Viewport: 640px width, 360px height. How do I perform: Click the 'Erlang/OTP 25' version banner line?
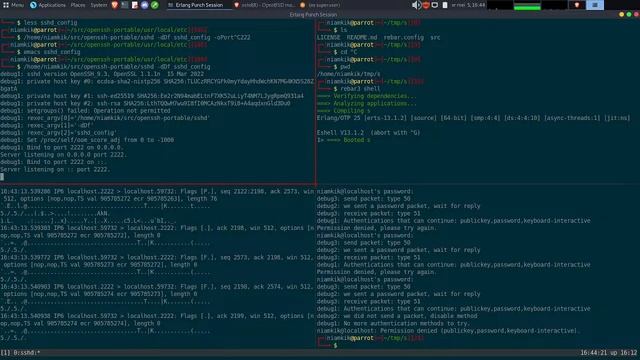pos(473,118)
